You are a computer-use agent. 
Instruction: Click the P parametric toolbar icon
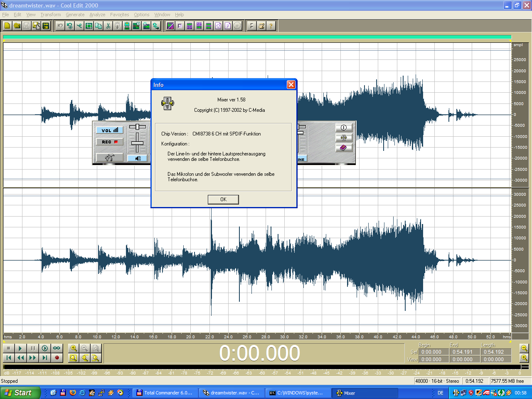click(228, 26)
